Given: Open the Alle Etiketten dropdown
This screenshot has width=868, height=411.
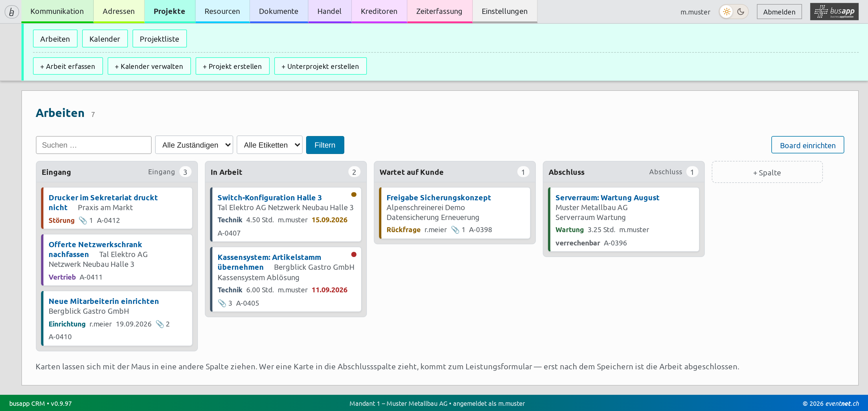Looking at the screenshot, I should pyautogui.click(x=270, y=145).
